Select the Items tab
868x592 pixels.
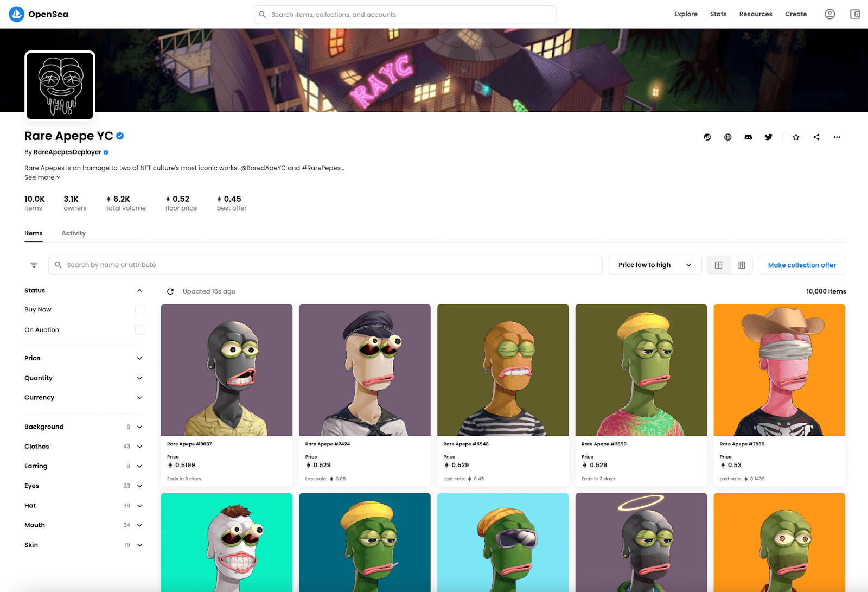(x=34, y=233)
